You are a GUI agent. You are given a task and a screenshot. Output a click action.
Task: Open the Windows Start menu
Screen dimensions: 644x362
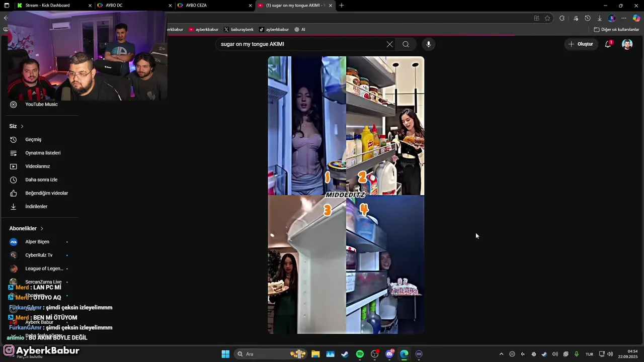click(x=225, y=354)
